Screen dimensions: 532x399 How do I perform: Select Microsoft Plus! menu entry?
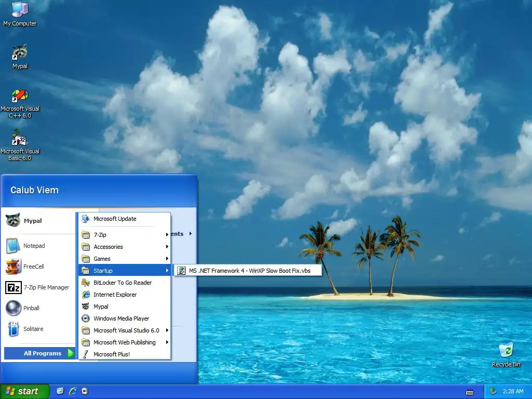[x=125, y=354]
